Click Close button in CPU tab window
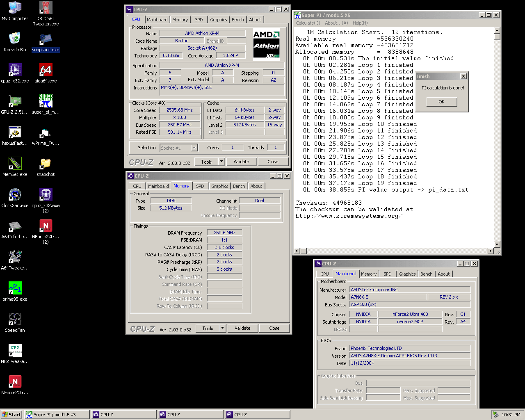Viewport: 525px width, 420px height. tap(273, 162)
